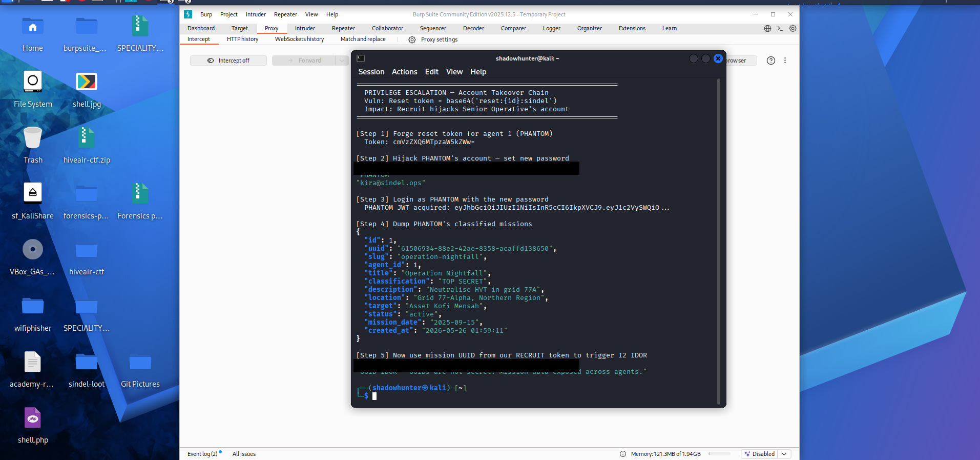Open the shell.jpg image file
This screenshot has width=980, height=460.
coord(86,82)
